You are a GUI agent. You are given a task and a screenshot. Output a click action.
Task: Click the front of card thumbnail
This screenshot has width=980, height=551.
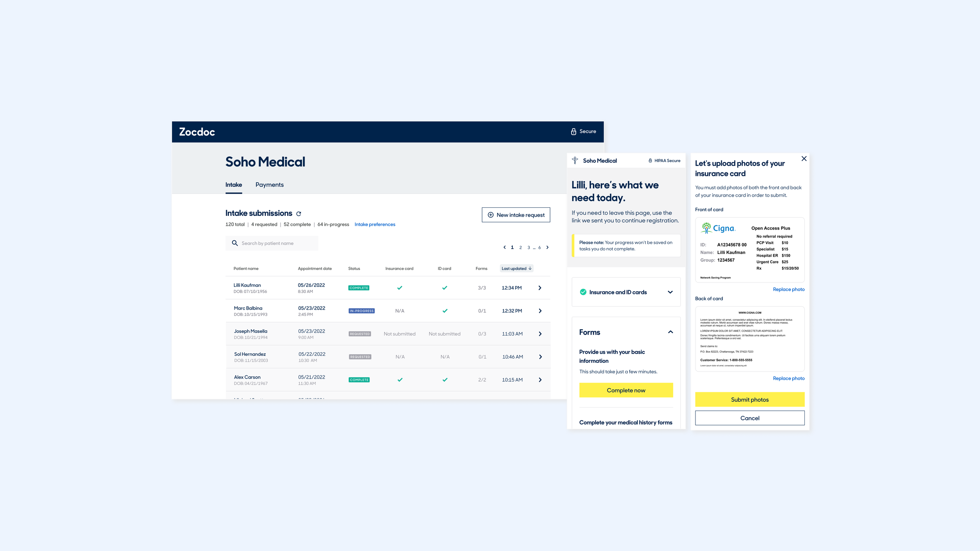[750, 250]
